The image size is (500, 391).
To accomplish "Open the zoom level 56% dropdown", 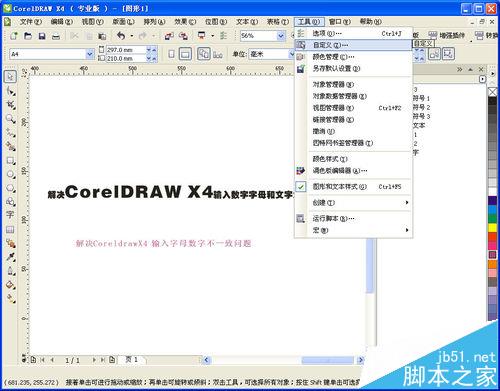I will 281,36.
